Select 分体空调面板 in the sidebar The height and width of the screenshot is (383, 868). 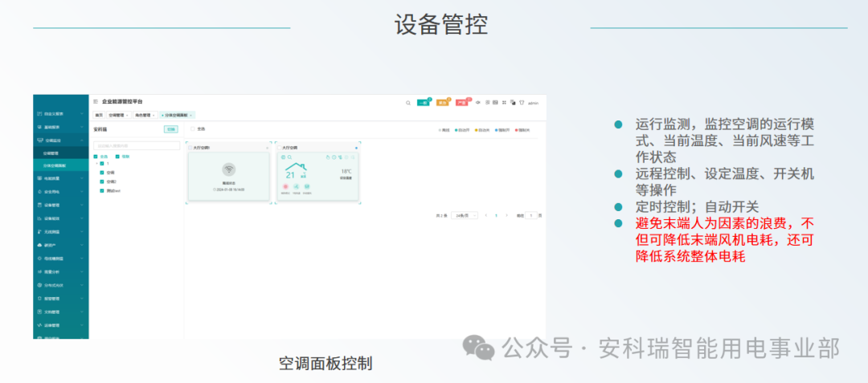click(x=61, y=165)
